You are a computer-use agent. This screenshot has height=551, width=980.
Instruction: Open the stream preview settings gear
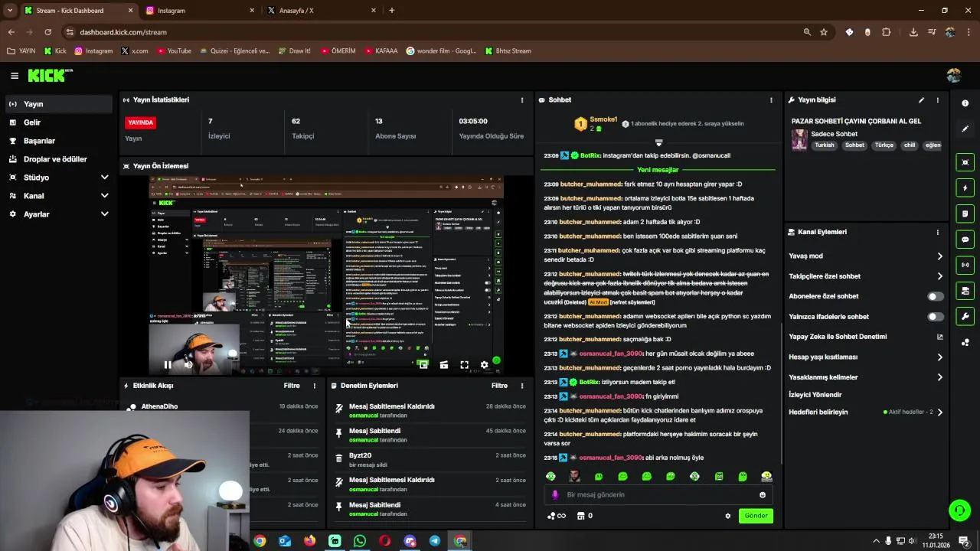(484, 365)
